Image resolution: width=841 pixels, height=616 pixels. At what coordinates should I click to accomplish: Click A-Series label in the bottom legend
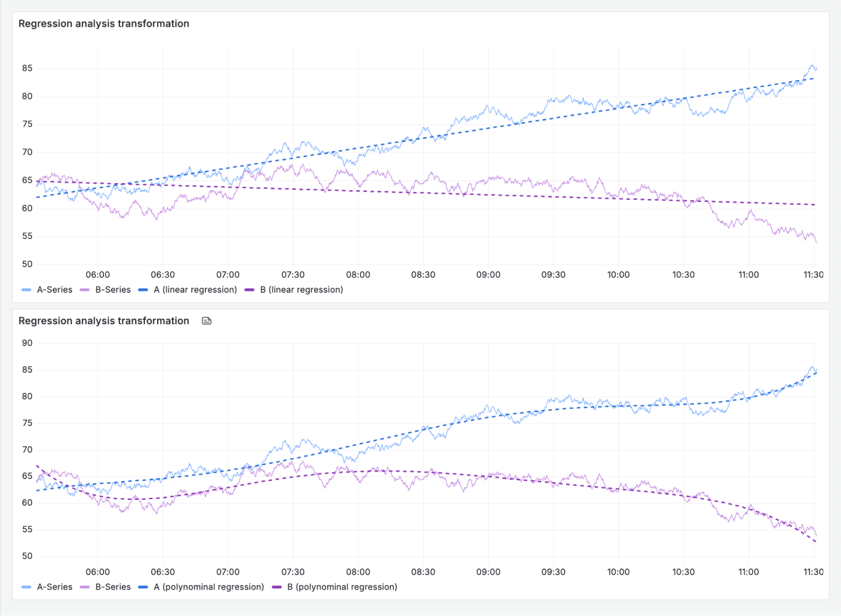pos(55,587)
